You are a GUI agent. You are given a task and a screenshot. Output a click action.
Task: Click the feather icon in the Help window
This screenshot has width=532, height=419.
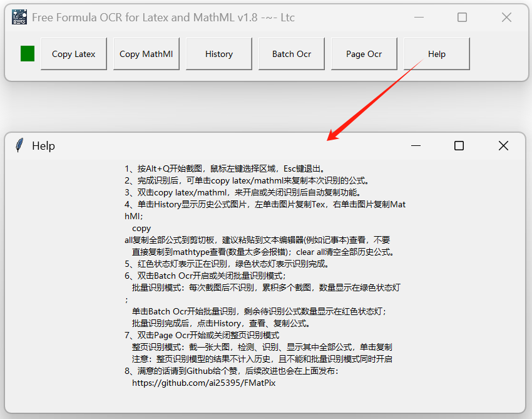[x=19, y=146]
